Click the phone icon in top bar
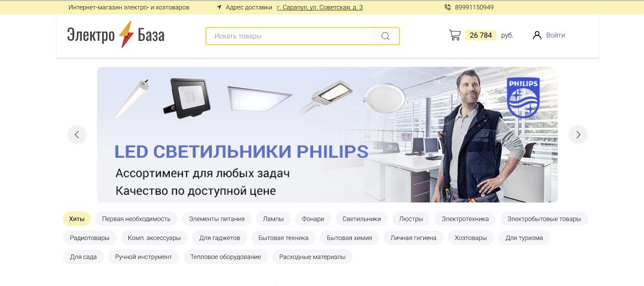The height and width of the screenshot is (286, 644). pos(448,7)
